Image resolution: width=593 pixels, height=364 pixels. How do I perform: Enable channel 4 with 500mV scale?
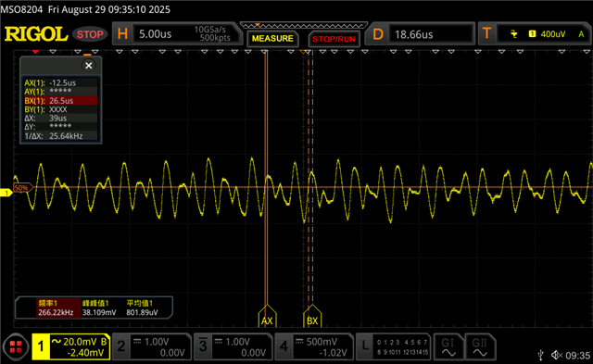coord(314,347)
